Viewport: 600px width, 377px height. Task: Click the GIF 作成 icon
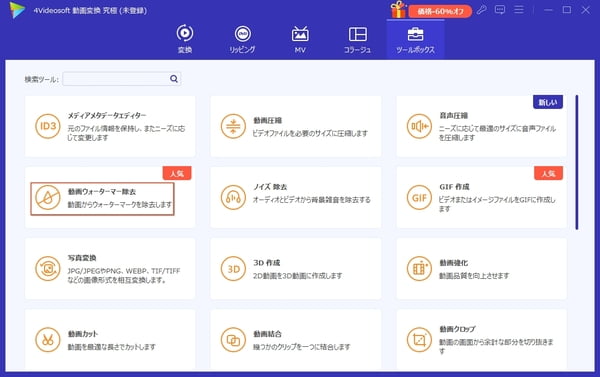(419, 197)
